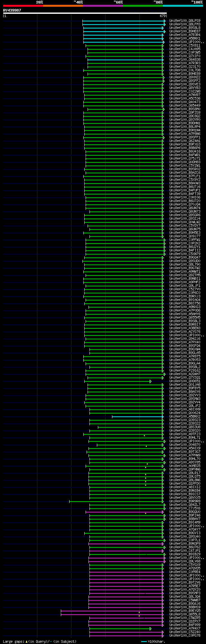The height and width of the screenshot is (644, 206).
Task: Click label UniRef100_O23170
Action: pos(185,66)
